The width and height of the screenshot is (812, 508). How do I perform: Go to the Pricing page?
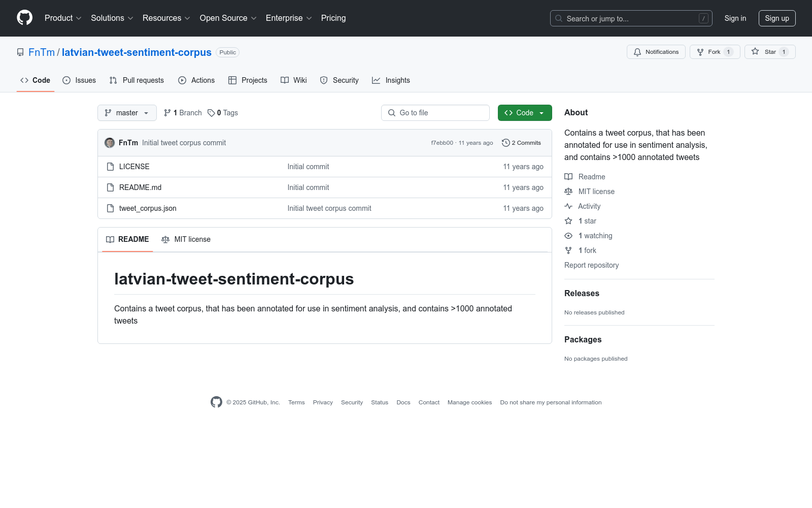coord(333,18)
